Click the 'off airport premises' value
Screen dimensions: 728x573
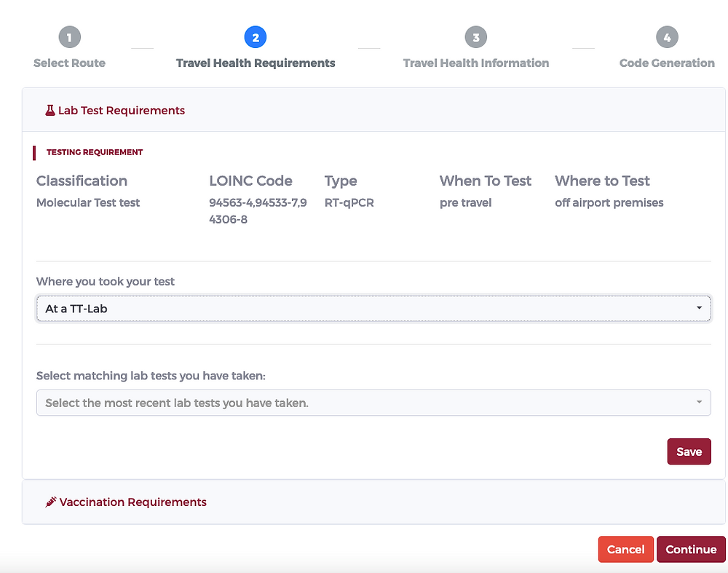609,203
